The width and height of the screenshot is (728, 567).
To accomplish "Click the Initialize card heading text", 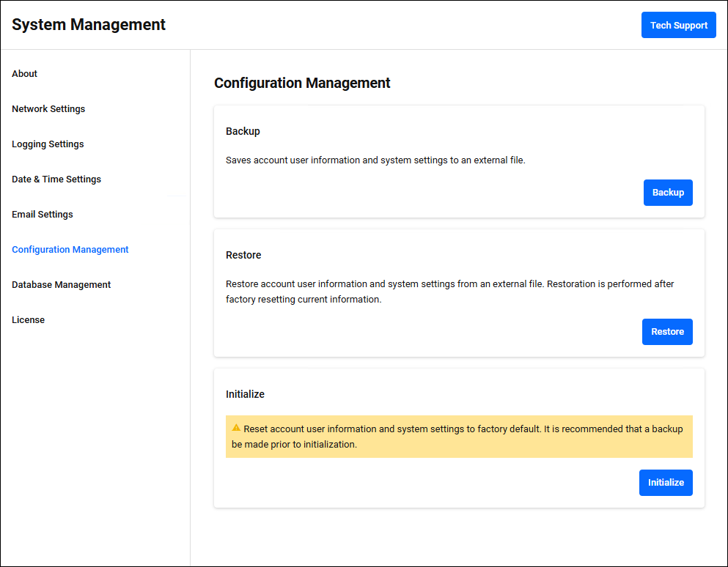I will point(245,394).
